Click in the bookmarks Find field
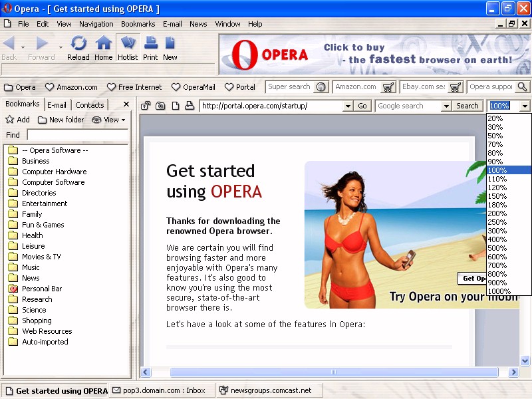The height and width of the screenshot is (399, 532). (78, 135)
